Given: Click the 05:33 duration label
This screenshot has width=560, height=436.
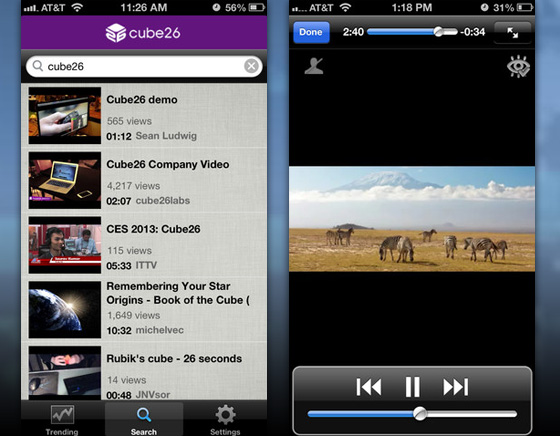Looking at the screenshot, I should pyautogui.click(x=119, y=266).
